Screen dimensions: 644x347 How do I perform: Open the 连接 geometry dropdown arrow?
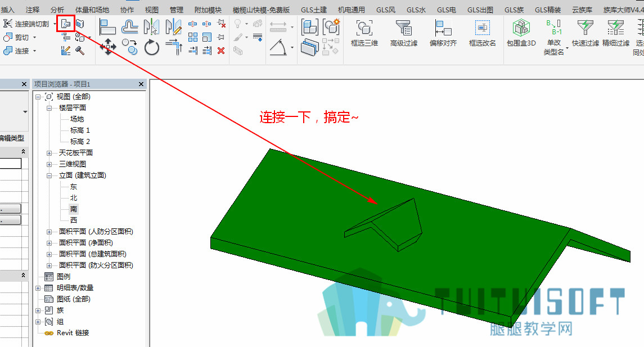click(x=34, y=51)
